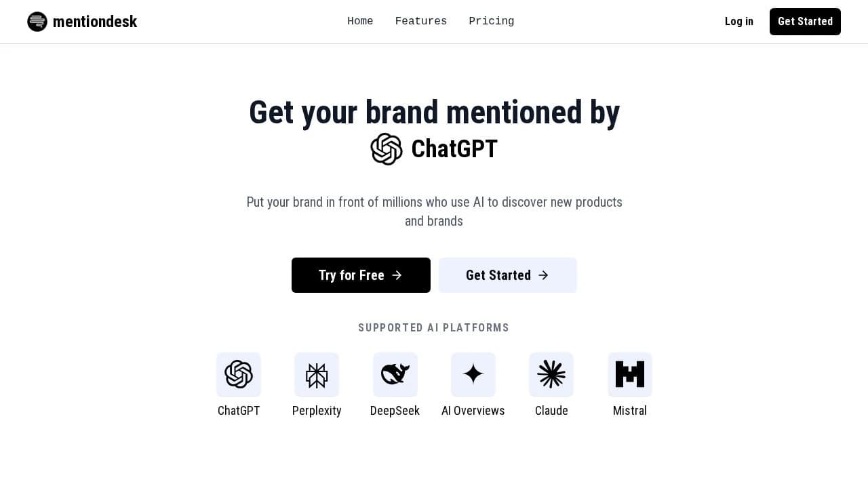Click the SUPPORTED AI PLATFORMS heading

(433, 327)
